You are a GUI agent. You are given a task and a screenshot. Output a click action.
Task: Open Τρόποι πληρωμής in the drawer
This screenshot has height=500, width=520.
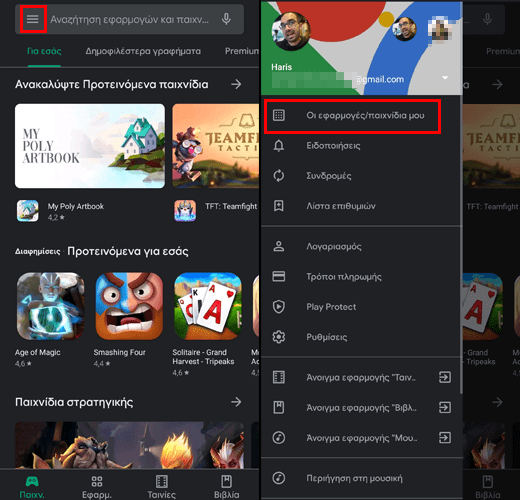point(362,277)
